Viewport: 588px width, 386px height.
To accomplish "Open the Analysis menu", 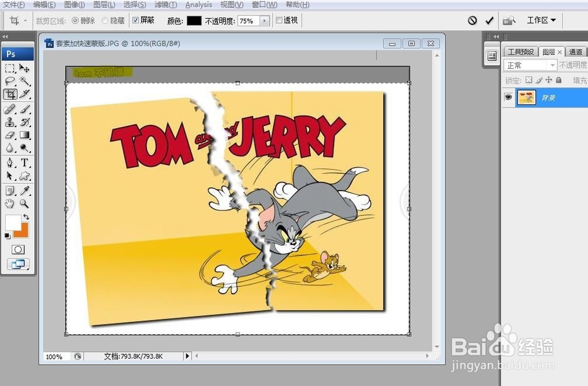I will click(x=198, y=5).
